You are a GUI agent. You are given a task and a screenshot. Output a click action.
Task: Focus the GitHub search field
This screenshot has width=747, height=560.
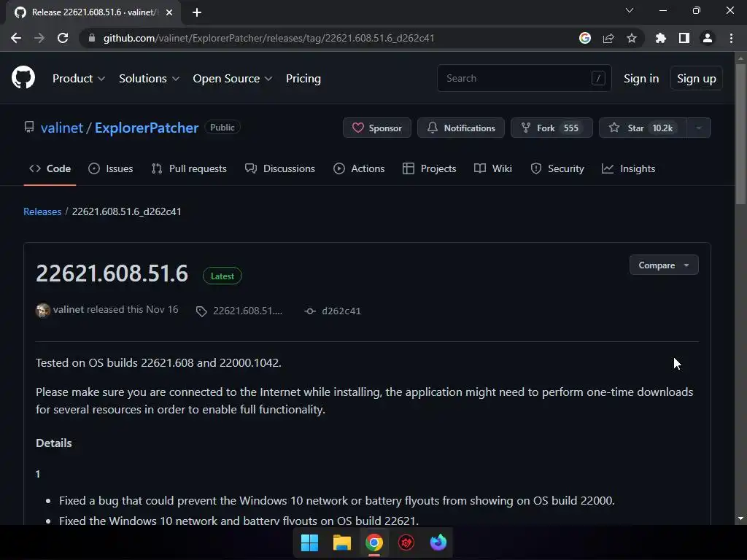(524, 78)
